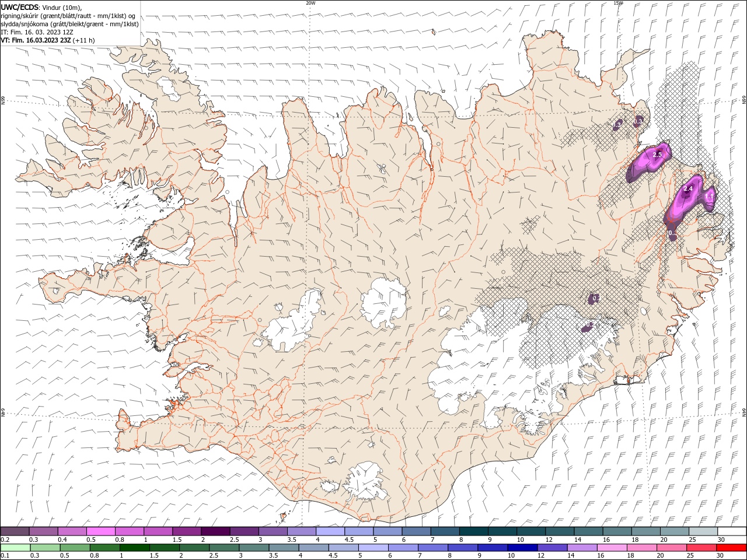Screen dimensions: 747x560
Task: Pick the dark blue lower swatch starting at 10
Action: 522,548
